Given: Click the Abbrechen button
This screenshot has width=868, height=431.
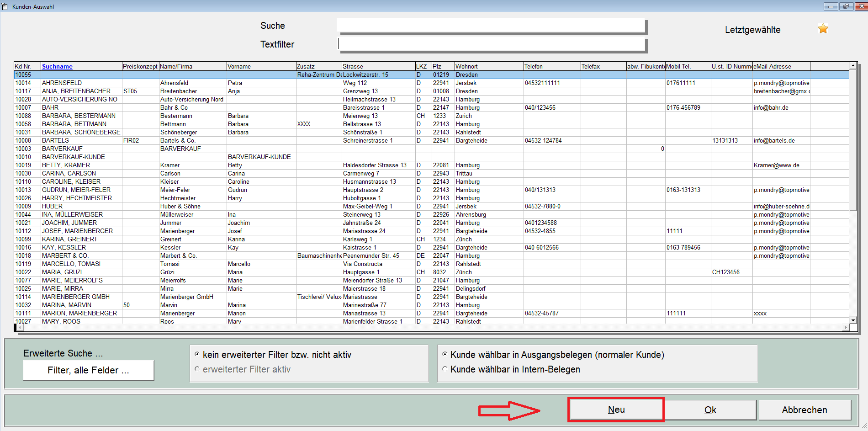Looking at the screenshot, I should (x=804, y=410).
